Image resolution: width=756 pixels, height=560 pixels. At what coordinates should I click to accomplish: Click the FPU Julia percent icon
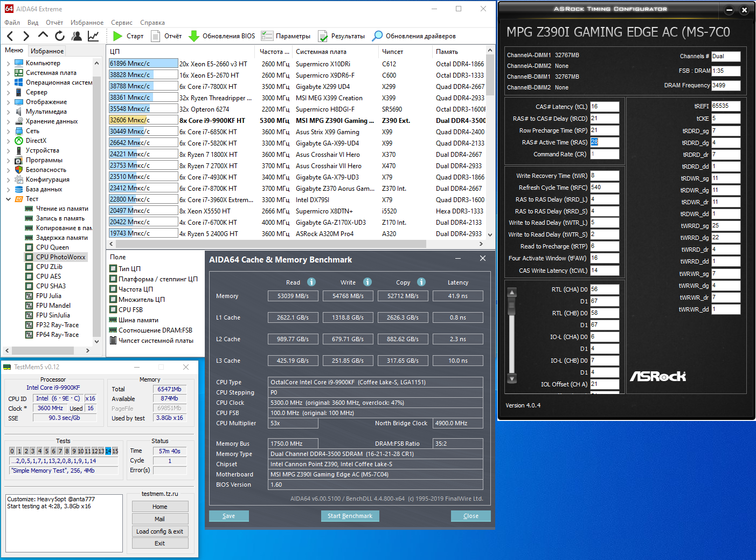(29, 296)
